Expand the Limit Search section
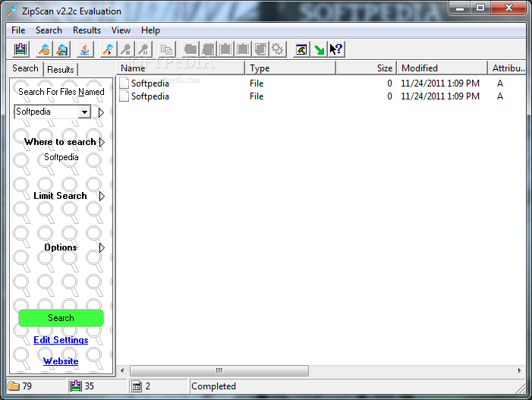The width and height of the screenshot is (532, 400). (x=102, y=196)
